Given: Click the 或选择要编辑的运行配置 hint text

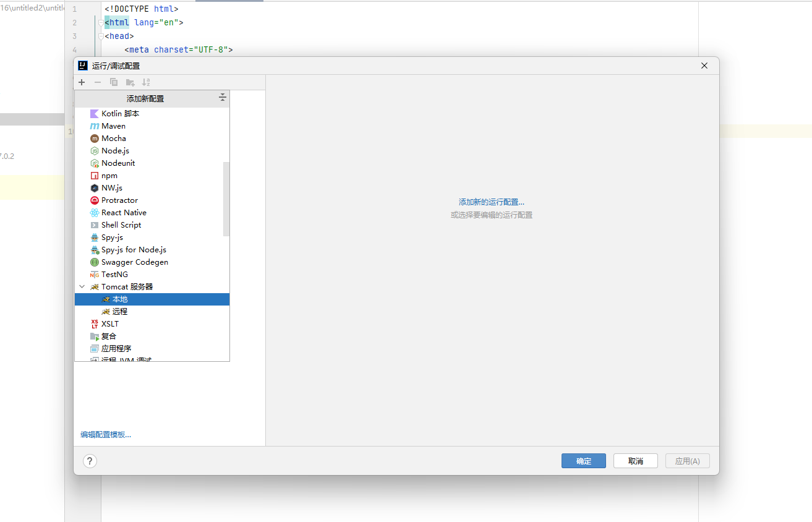Looking at the screenshot, I should tap(492, 215).
